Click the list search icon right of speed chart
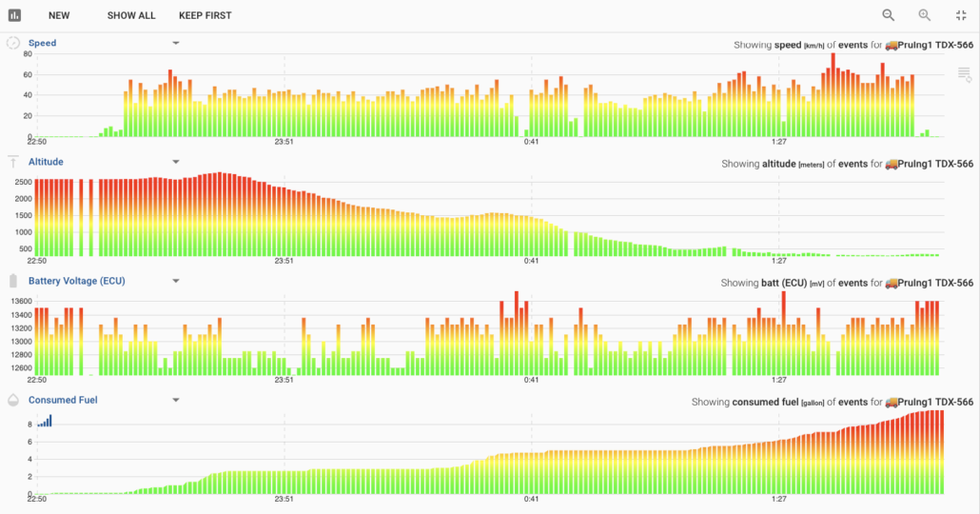Viewport: 980px width, 514px height. point(964,75)
